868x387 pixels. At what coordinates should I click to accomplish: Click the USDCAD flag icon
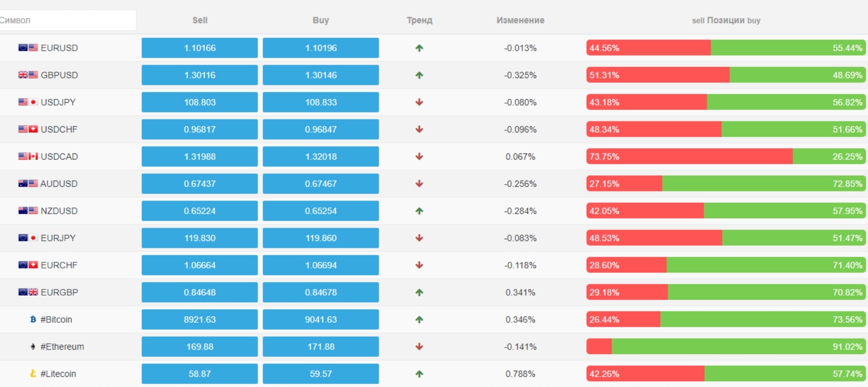(28, 156)
